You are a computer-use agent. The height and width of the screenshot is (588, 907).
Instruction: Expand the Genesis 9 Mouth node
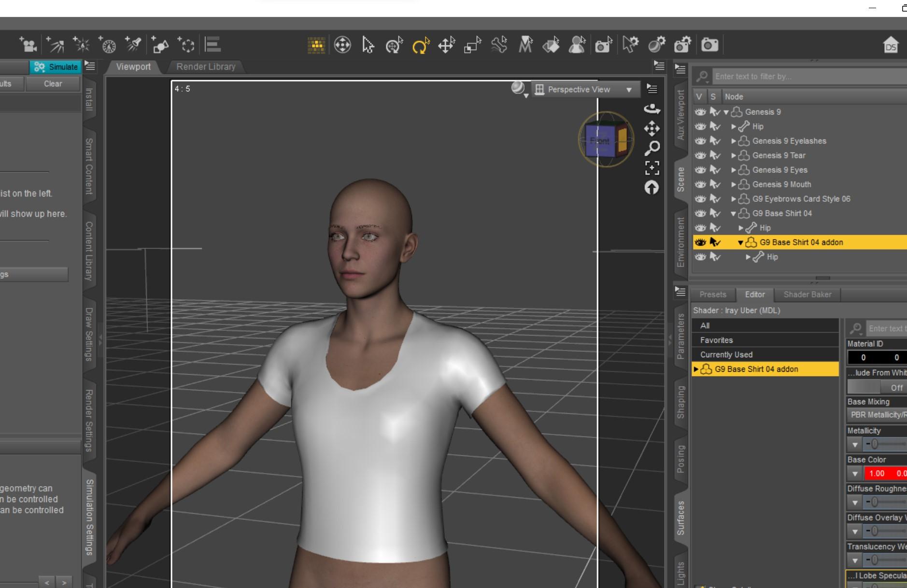pos(734,184)
